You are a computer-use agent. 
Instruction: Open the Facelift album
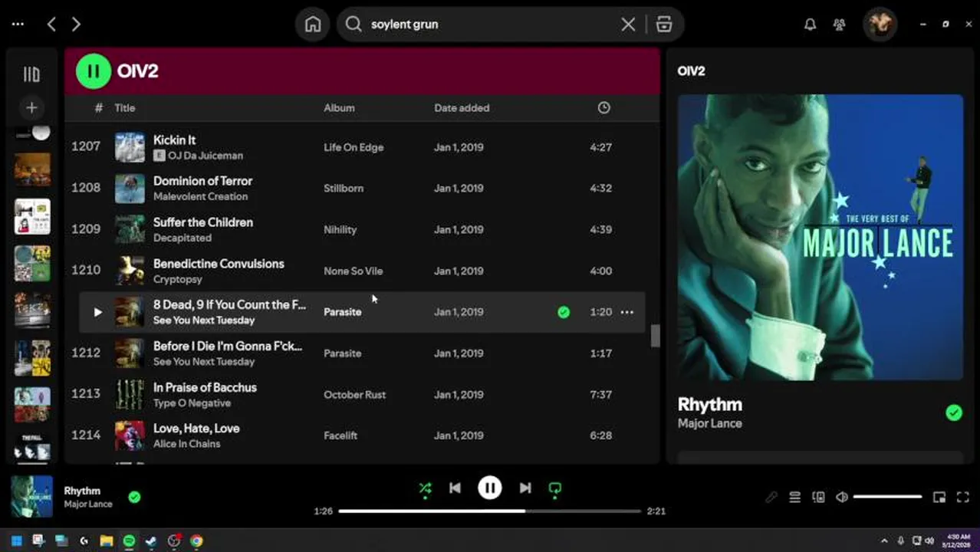(342, 435)
